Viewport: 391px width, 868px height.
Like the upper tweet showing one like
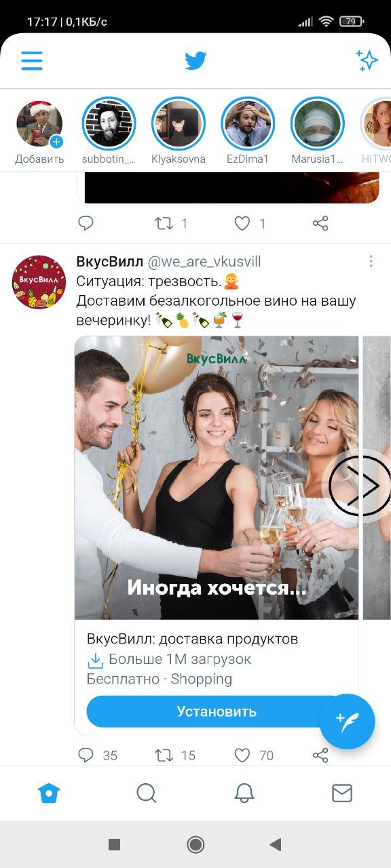point(242,223)
